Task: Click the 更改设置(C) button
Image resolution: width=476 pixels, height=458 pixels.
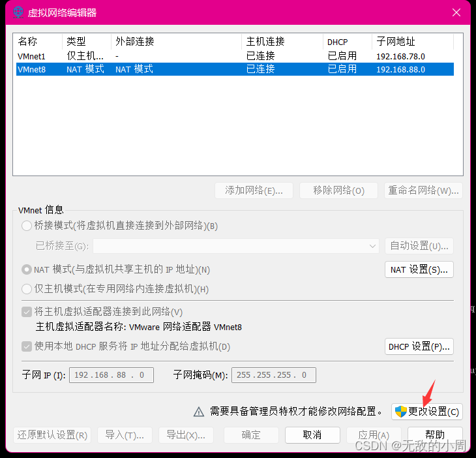Action: [427, 412]
